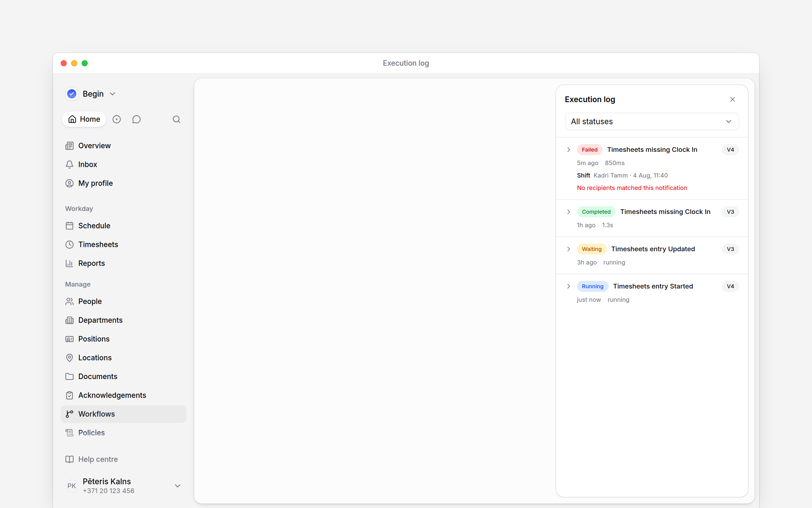Expand the Pēteris Kalns account menu chevron

click(x=178, y=486)
